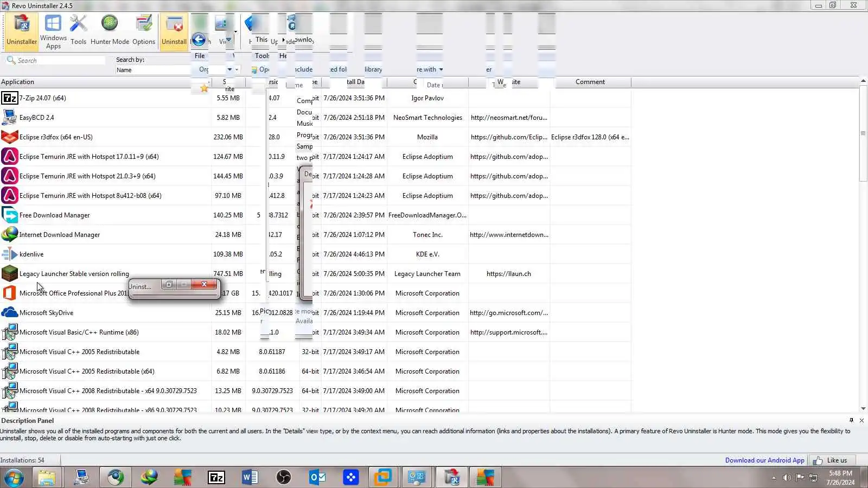Image resolution: width=868 pixels, height=488 pixels.
Task: Click the volume speaker tray icon
Action: (x=787, y=478)
